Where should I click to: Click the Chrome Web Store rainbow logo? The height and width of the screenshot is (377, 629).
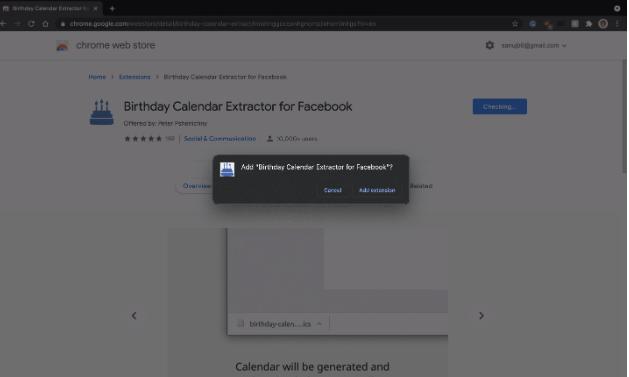click(x=62, y=46)
